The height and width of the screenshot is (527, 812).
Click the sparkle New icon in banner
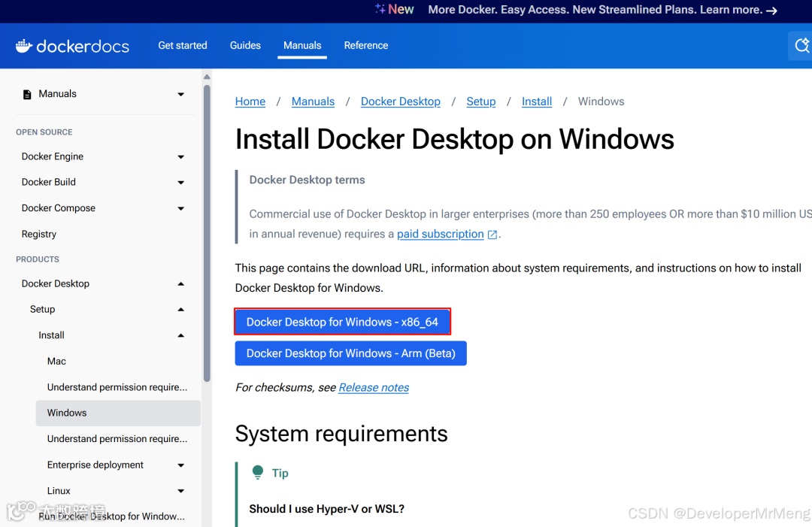(x=380, y=8)
